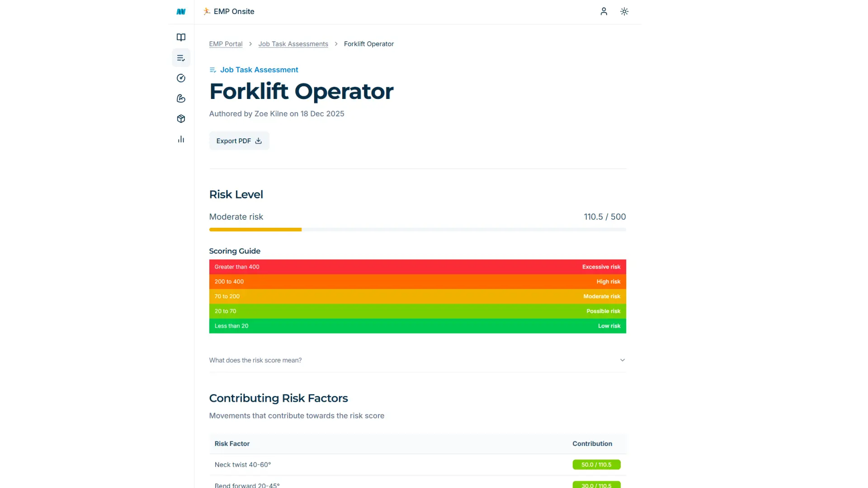Screen dimensions: 868x488
Task: Click the 'Neck twist 40-60°' row
Action: point(417,465)
